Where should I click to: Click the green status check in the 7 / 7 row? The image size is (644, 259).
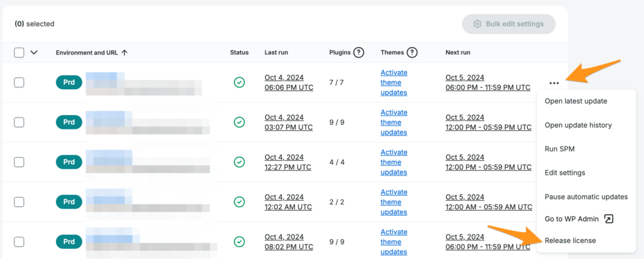pos(240,82)
